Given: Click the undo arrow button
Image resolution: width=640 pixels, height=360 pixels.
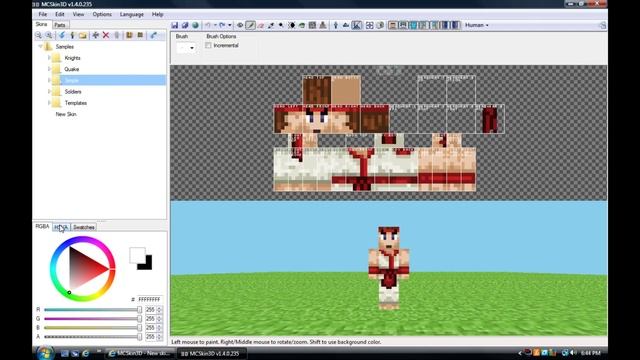Looking at the screenshot, I should coord(208,25).
